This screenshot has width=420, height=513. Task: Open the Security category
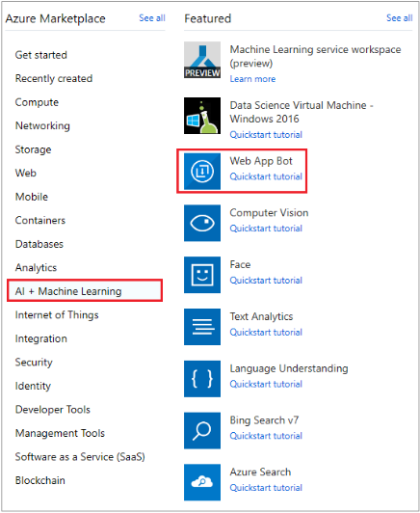tap(34, 363)
